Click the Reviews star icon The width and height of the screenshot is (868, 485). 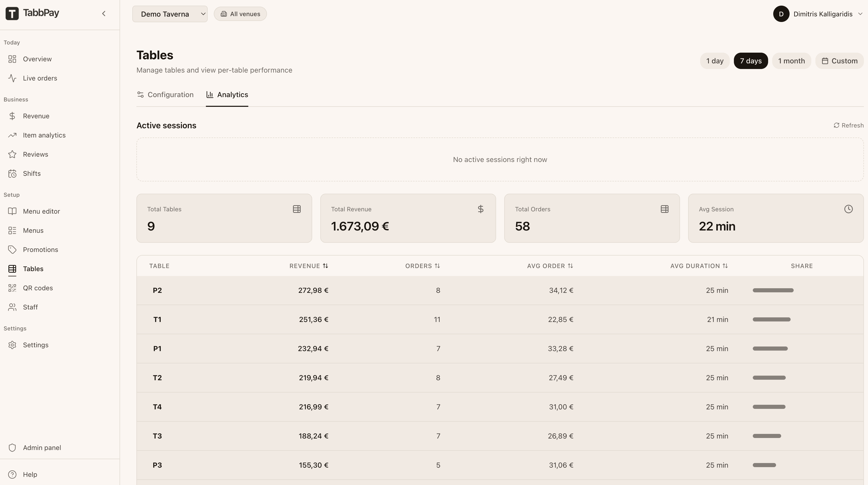[x=12, y=154]
